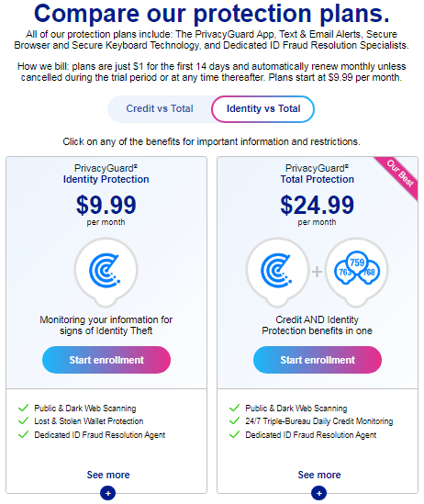Click the plus circle under Total Protection card
The width and height of the screenshot is (424, 504).
coord(319,493)
